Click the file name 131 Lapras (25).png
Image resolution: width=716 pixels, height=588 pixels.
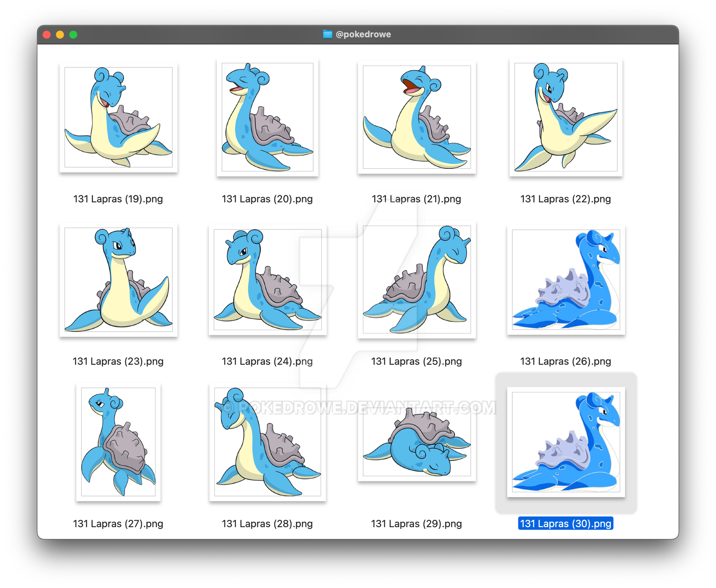tap(417, 361)
